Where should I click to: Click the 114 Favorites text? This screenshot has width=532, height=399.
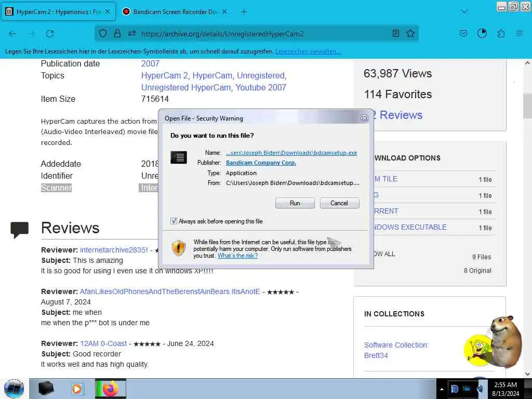[x=398, y=94]
